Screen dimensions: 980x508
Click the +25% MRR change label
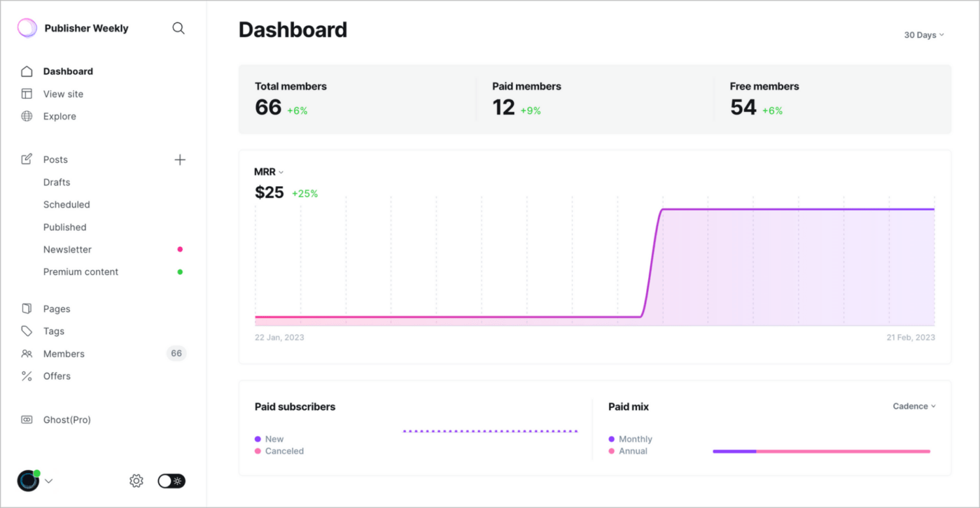pos(304,194)
